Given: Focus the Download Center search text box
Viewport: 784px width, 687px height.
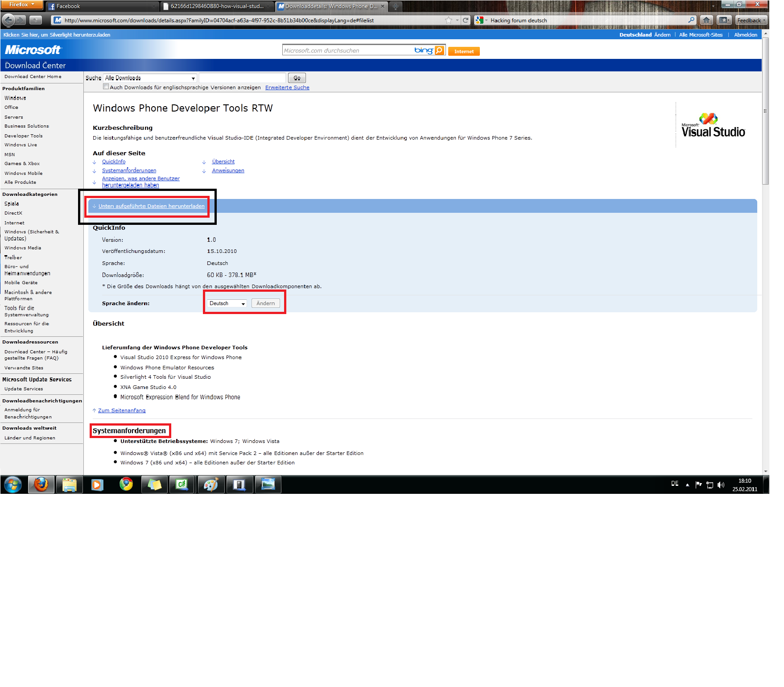Looking at the screenshot, I should click(x=242, y=78).
